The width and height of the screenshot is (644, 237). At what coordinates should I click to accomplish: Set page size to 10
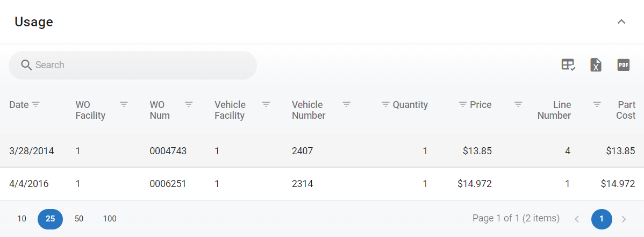click(x=22, y=219)
